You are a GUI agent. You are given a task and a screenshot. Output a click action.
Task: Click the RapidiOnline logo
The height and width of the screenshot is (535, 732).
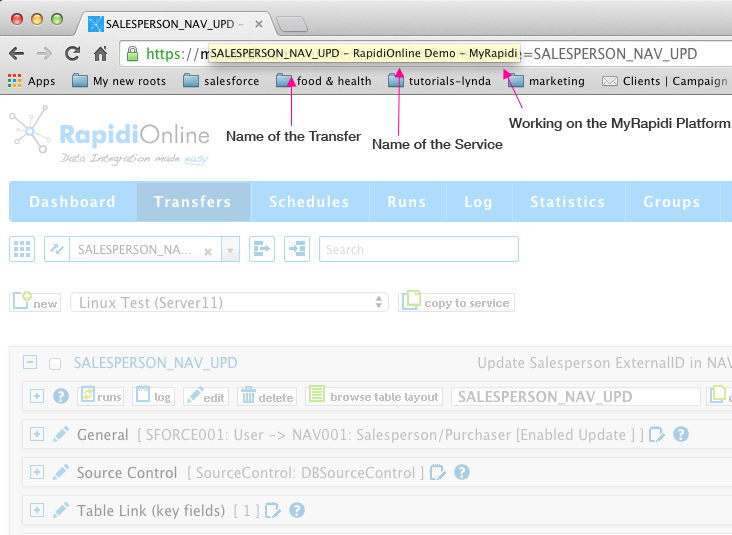click(x=109, y=135)
